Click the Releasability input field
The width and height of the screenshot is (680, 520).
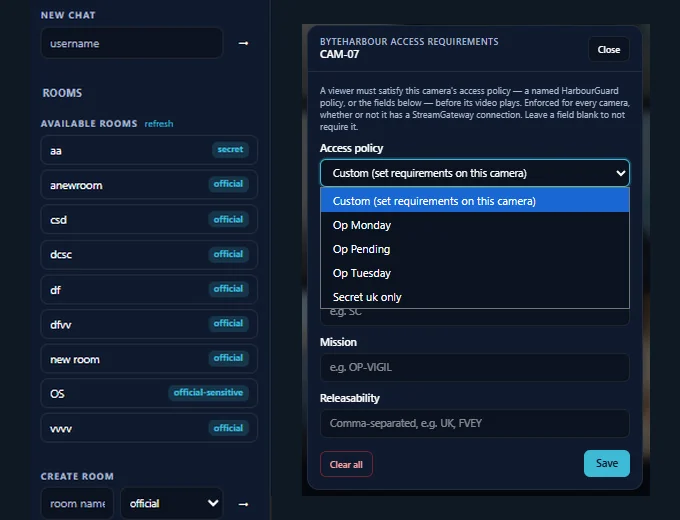point(474,423)
